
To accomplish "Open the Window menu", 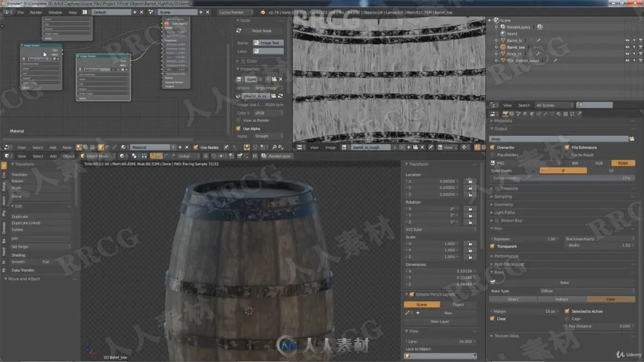I will (55, 12).
